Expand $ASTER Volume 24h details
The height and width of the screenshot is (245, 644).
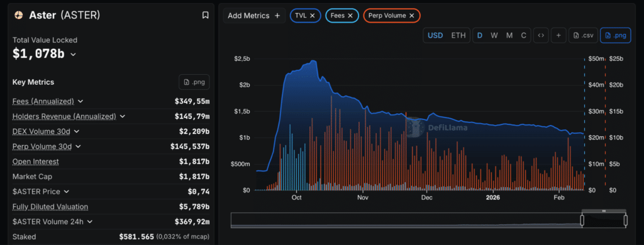click(90, 222)
